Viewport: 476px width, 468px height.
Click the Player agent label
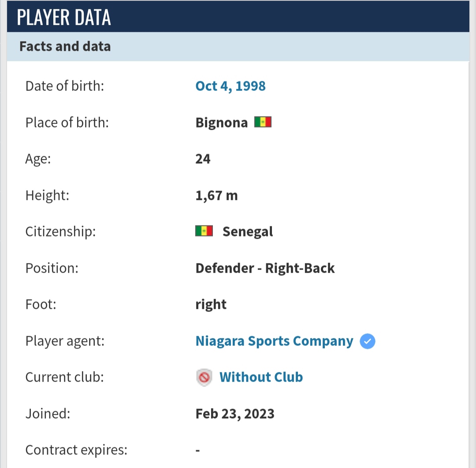[x=65, y=341]
